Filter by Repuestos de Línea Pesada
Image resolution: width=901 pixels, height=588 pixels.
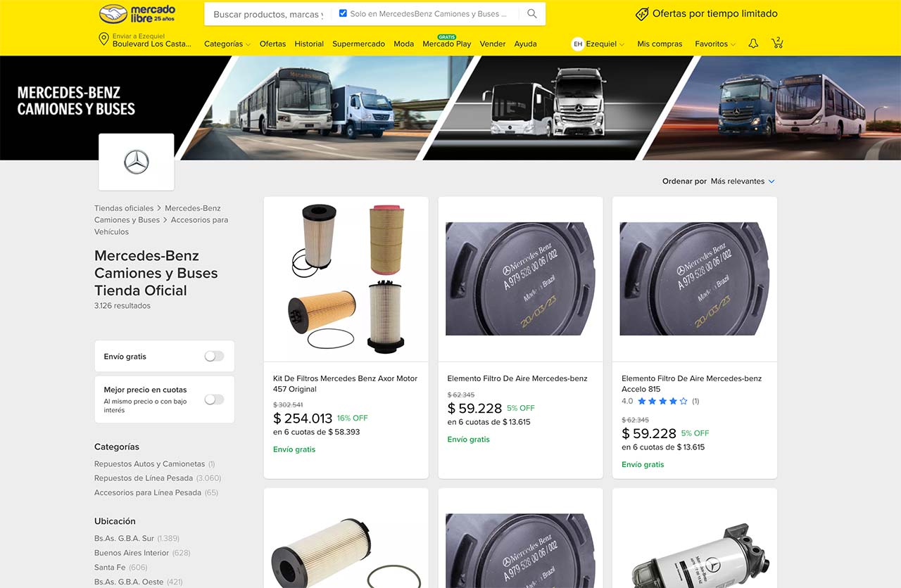(144, 478)
